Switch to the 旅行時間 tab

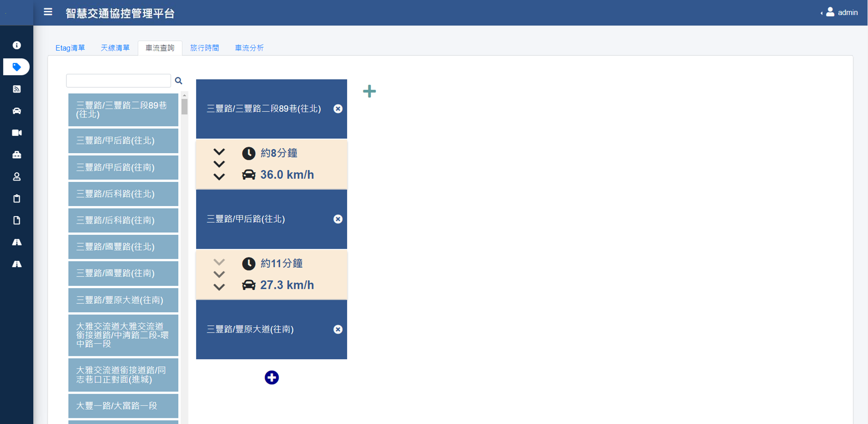[204, 48]
